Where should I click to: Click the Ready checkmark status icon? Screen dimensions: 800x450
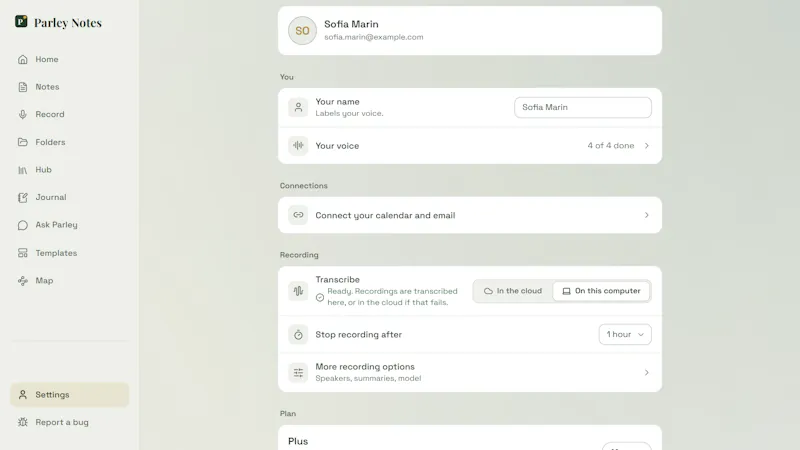320,297
